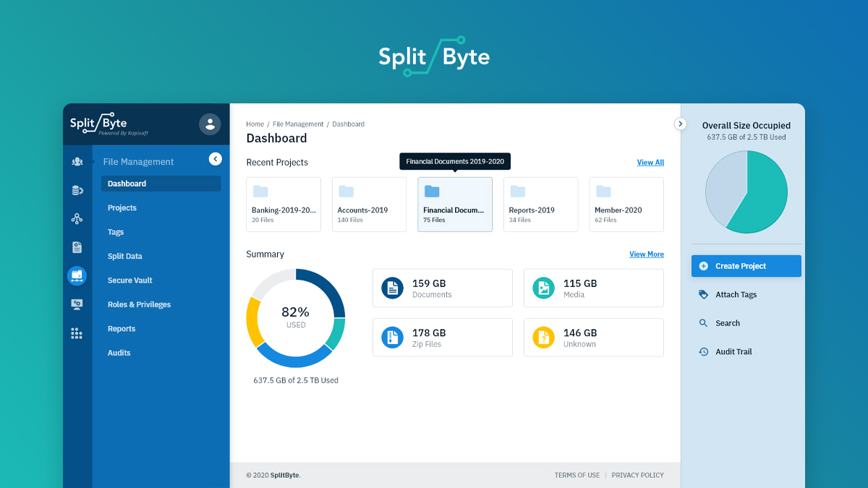The height and width of the screenshot is (488, 868).
Task: Open the Secure Vault menu item
Action: tap(130, 281)
